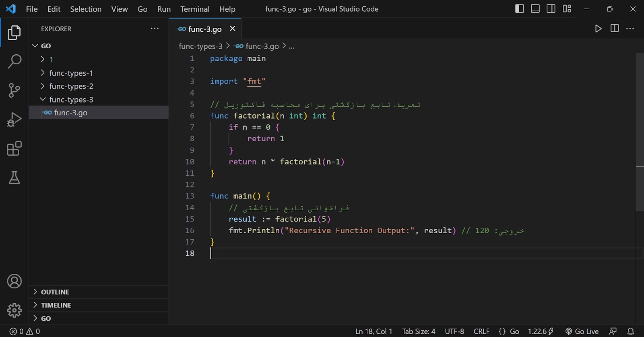644x337 pixels.
Task: Open the Source Control view
Action: click(14, 90)
